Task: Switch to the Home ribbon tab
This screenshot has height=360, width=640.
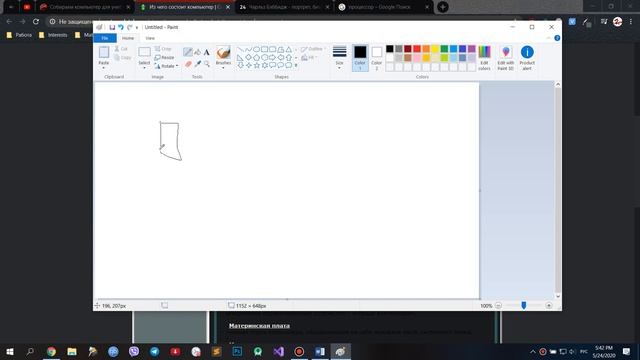Action: coord(128,38)
